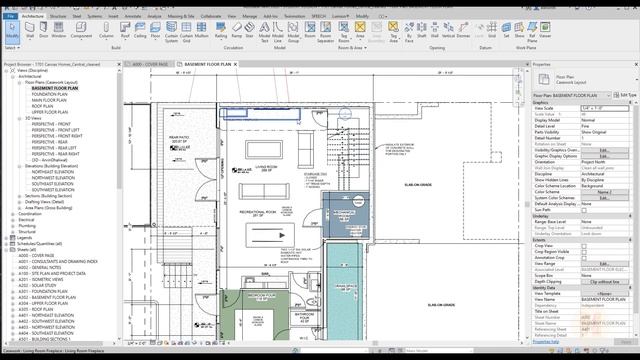Select the Mullion tool

pos(201,31)
